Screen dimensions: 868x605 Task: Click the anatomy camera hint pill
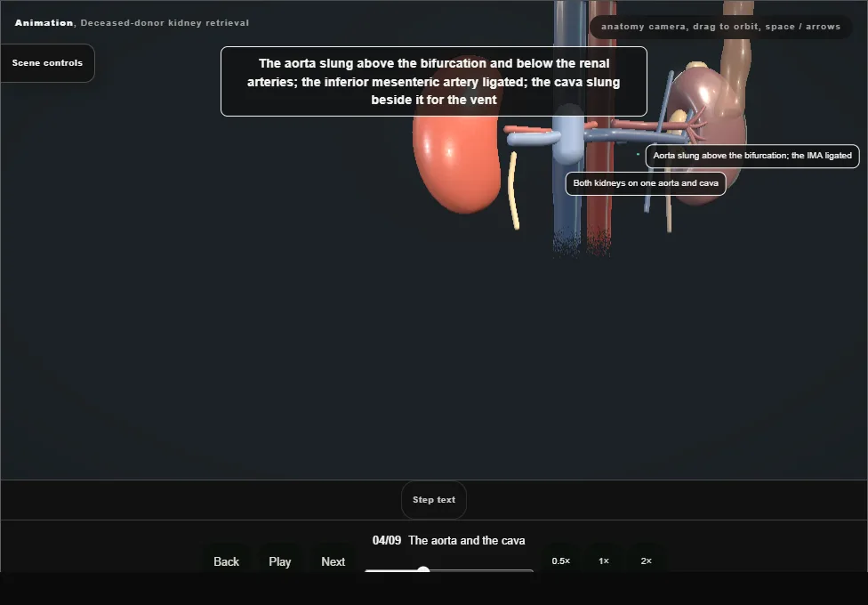[720, 27]
